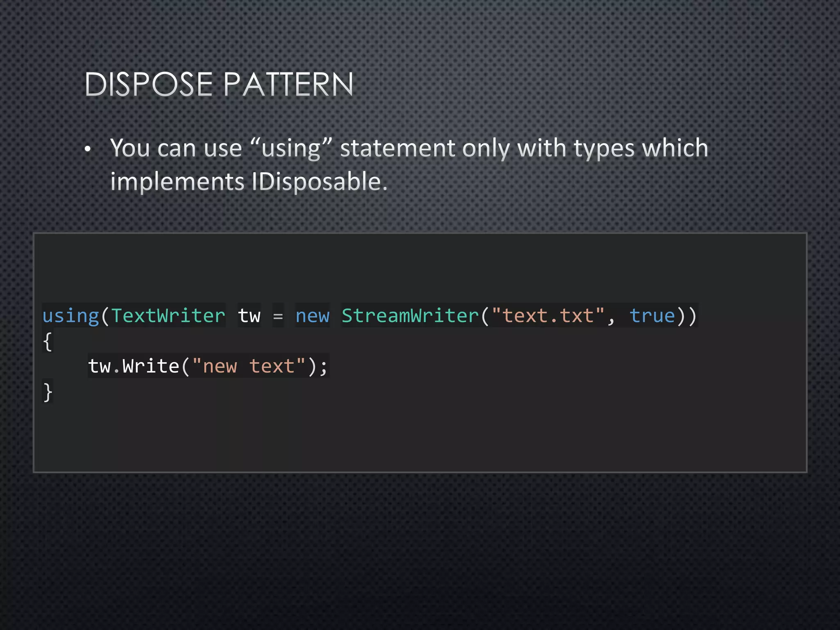Click the string "text.txt" in the code
Screen dimensions: 840x630
coord(548,315)
